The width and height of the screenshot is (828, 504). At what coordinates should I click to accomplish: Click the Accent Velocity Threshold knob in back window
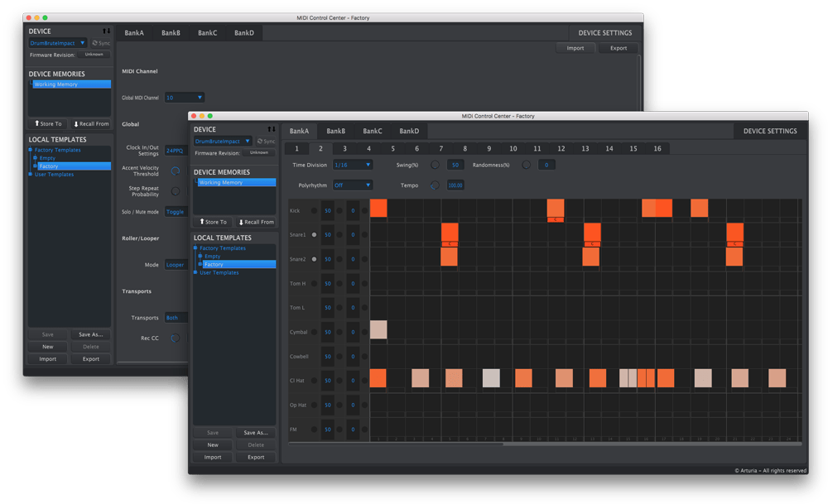[176, 171]
